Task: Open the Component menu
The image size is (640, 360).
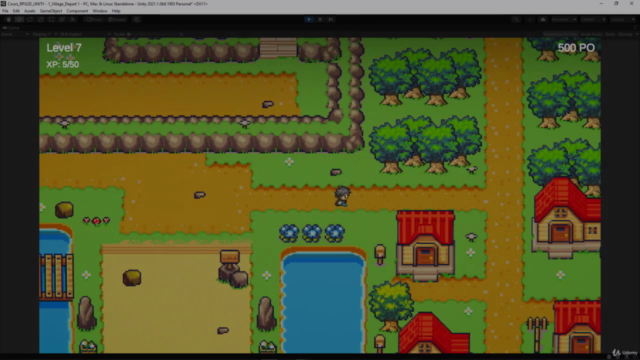Action: tap(77, 11)
